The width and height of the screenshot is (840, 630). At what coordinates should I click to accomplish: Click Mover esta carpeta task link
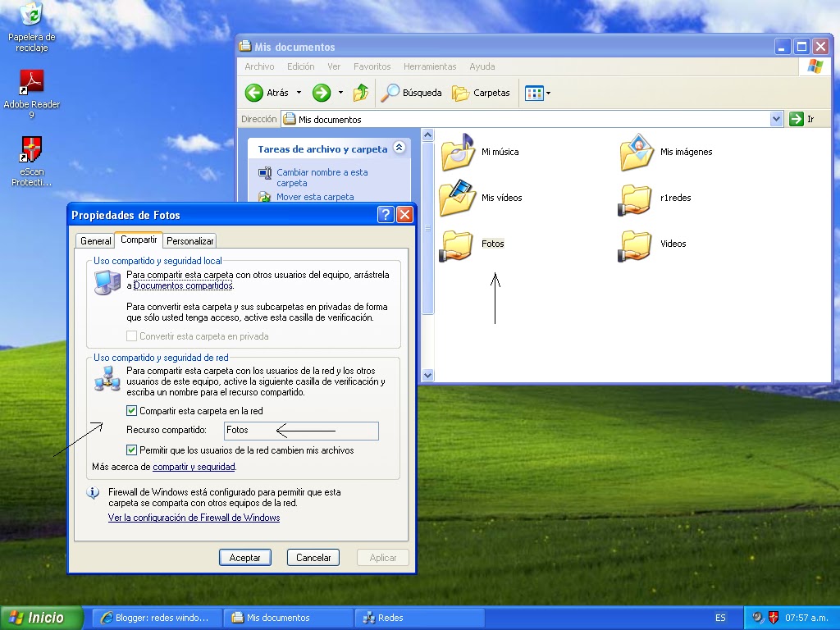pyautogui.click(x=315, y=197)
